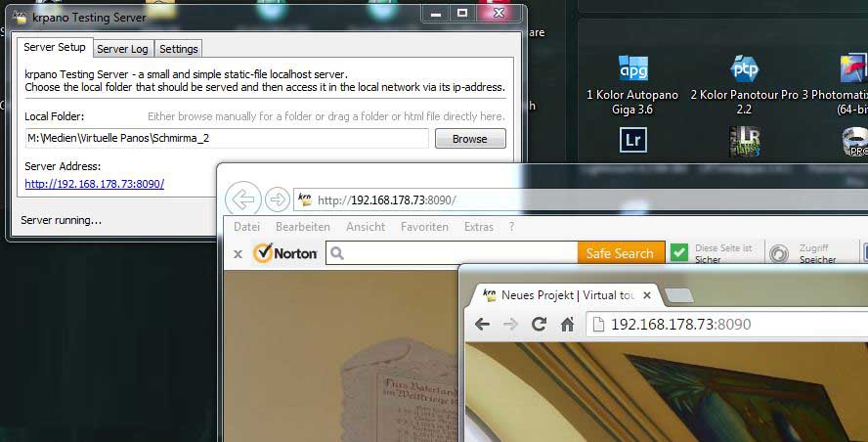868x442 pixels.
Task: Click the Norton Safe Search button
Action: click(x=620, y=253)
